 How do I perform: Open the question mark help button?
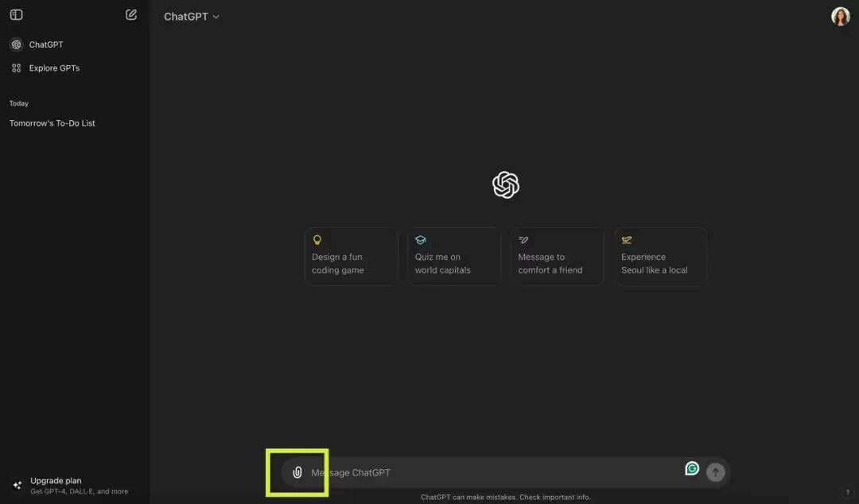pos(848,493)
